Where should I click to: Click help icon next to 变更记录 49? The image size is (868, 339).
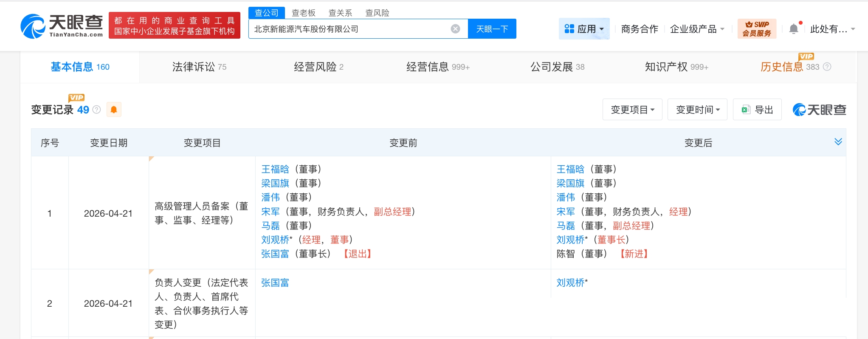pyautogui.click(x=97, y=110)
